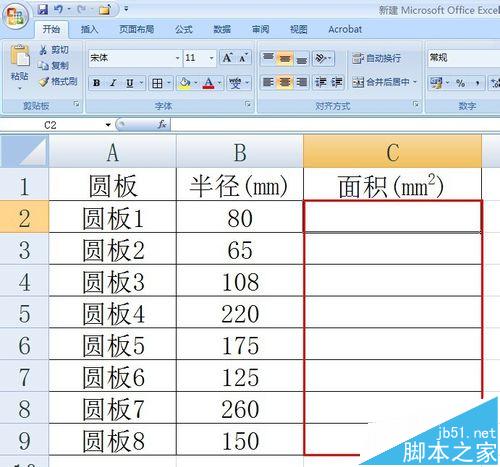
Task: Apply percent style
Action: 461,83
